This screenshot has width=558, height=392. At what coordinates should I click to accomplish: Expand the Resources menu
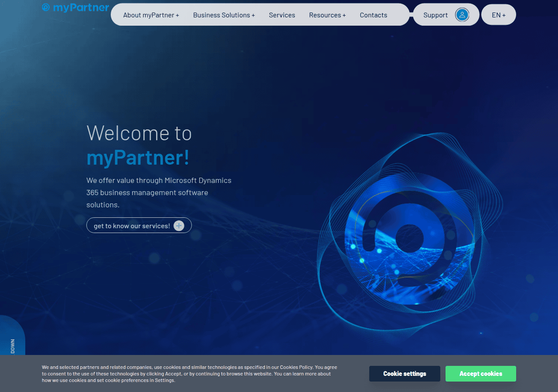pyautogui.click(x=327, y=15)
